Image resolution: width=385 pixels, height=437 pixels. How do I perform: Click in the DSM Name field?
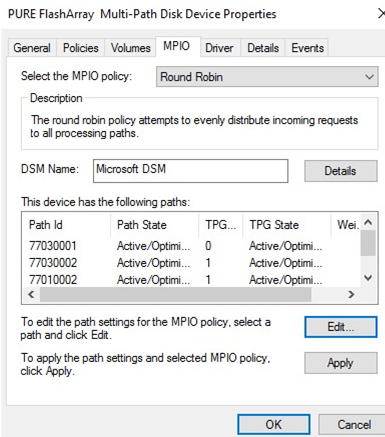pyautogui.click(x=190, y=171)
